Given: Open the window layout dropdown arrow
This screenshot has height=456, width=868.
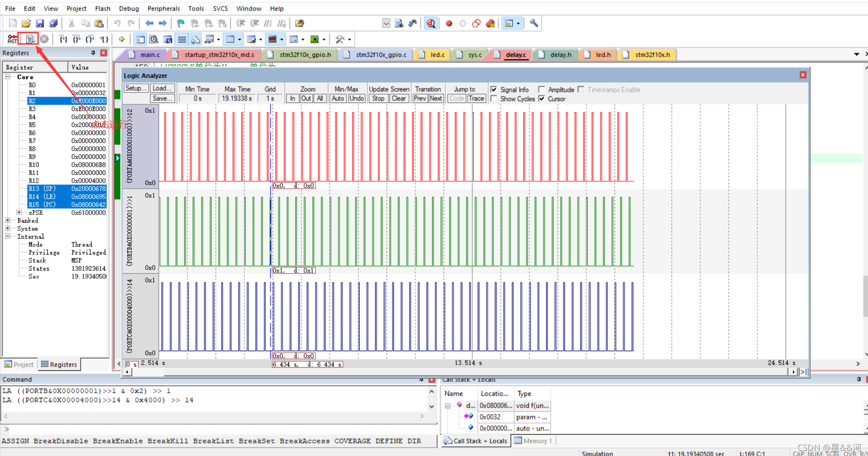Looking at the screenshot, I should click(x=518, y=23).
